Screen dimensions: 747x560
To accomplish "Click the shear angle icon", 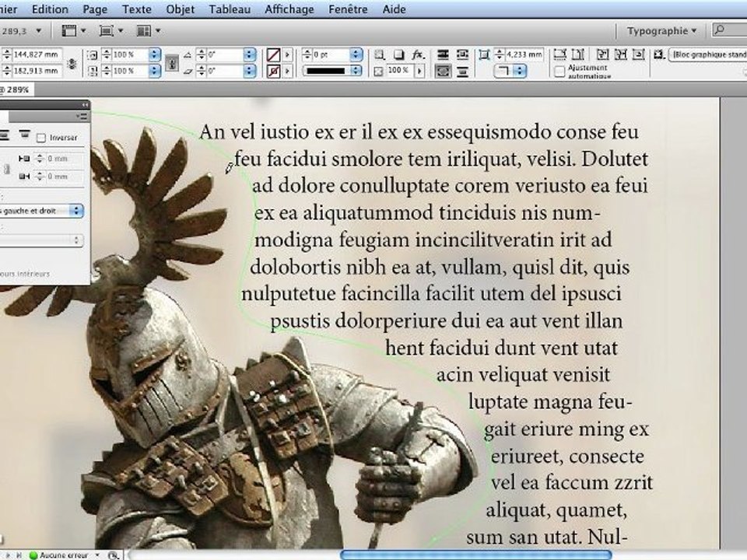I will (x=188, y=71).
